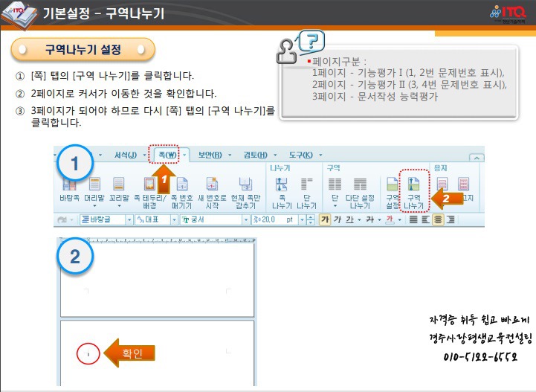Open the 머리말 (header) ribbon button
The width and height of the screenshot is (536, 392).
click(x=94, y=192)
